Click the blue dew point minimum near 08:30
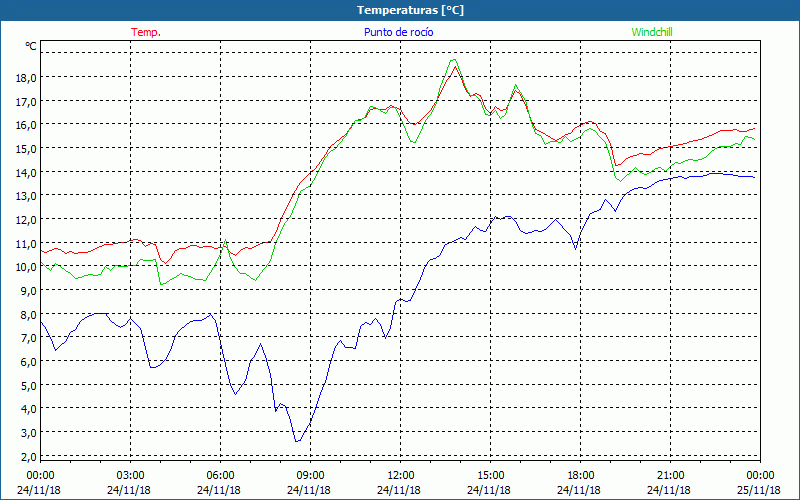The height and width of the screenshot is (500, 800). coord(297,441)
